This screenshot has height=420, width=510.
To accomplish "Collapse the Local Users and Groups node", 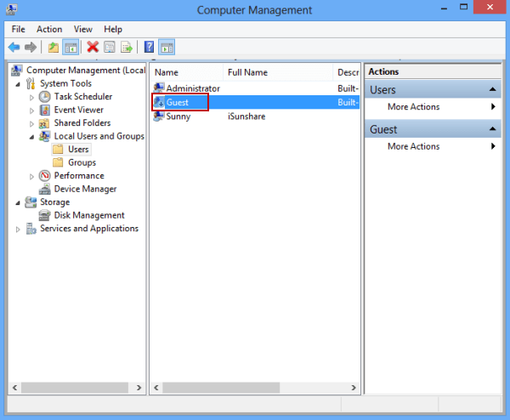I will (x=32, y=136).
